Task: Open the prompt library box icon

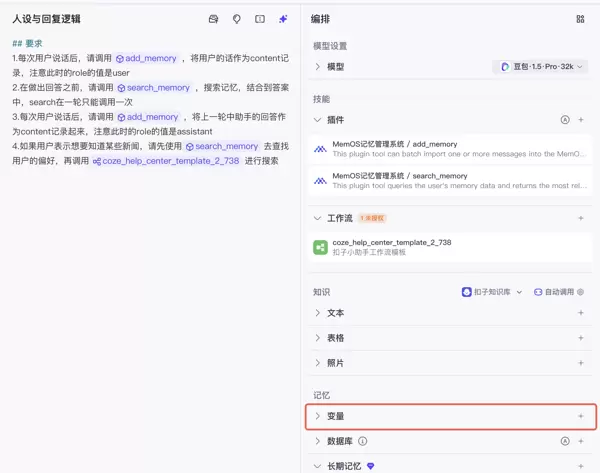Action: coord(213,19)
